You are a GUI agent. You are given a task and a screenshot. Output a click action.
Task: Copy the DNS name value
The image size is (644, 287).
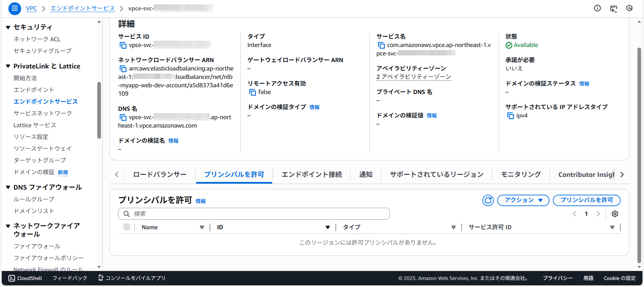123,117
